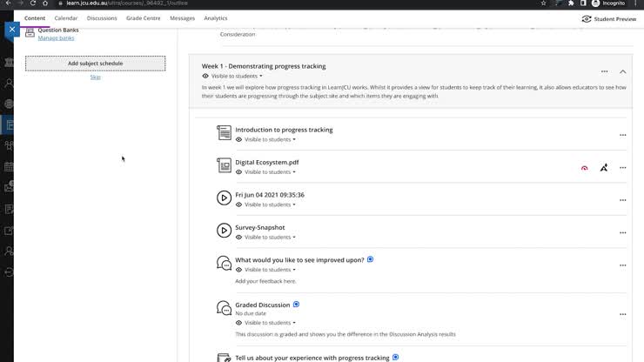Viewport: 644px width, 362px height.
Task: Open Visible to students dropdown for Digital Ecosystem.pdf
Action: pos(271,172)
